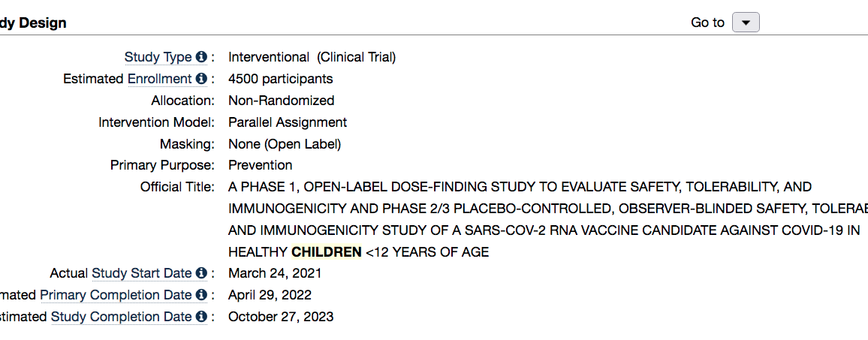The image size is (868, 340).
Task: Click the info icon next to Enrollment
Action: coord(201,79)
